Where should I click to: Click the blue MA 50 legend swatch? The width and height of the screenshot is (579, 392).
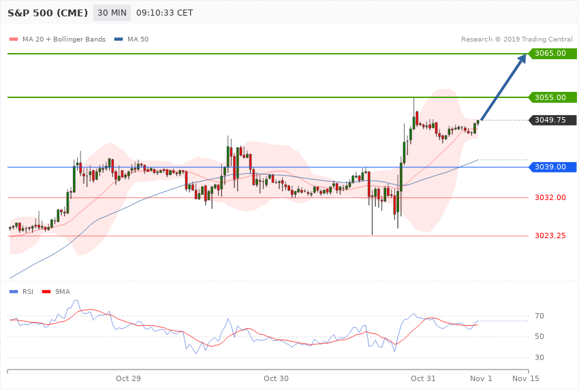point(119,39)
